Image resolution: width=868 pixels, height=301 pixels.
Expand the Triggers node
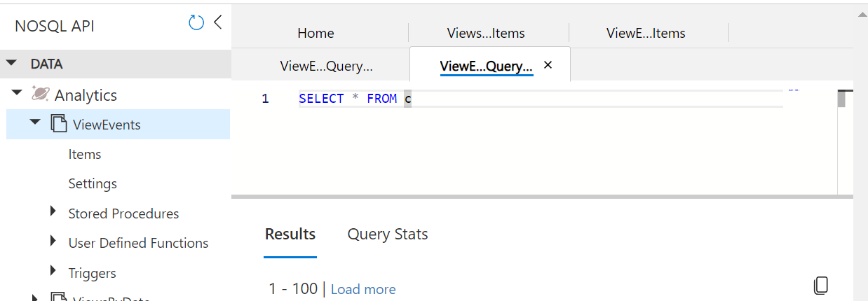[x=53, y=271]
